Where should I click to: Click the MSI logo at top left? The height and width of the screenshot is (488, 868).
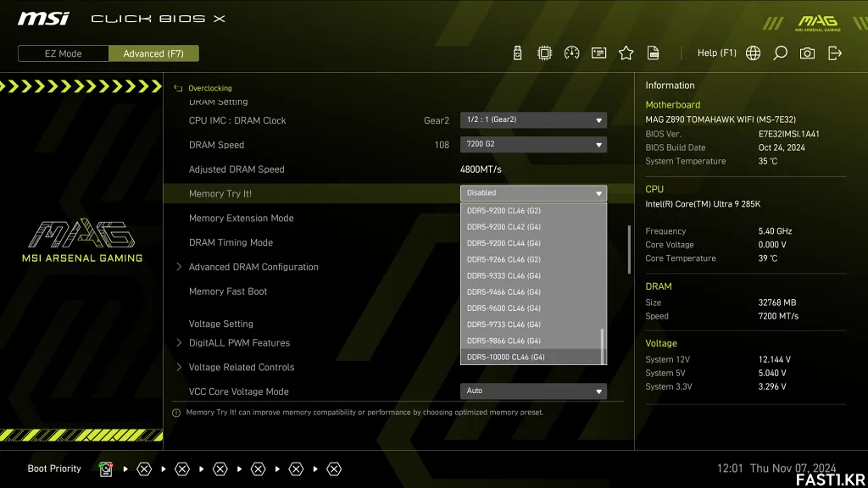[x=43, y=19]
